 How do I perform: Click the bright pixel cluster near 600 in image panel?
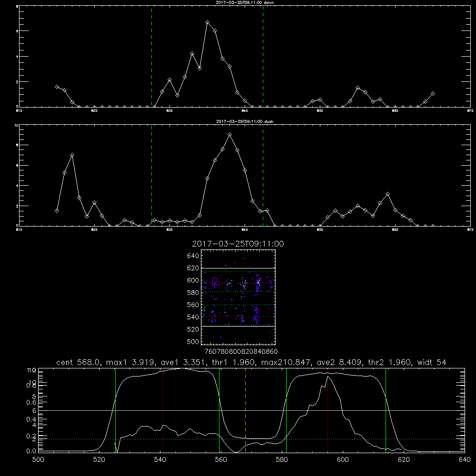(x=258, y=282)
